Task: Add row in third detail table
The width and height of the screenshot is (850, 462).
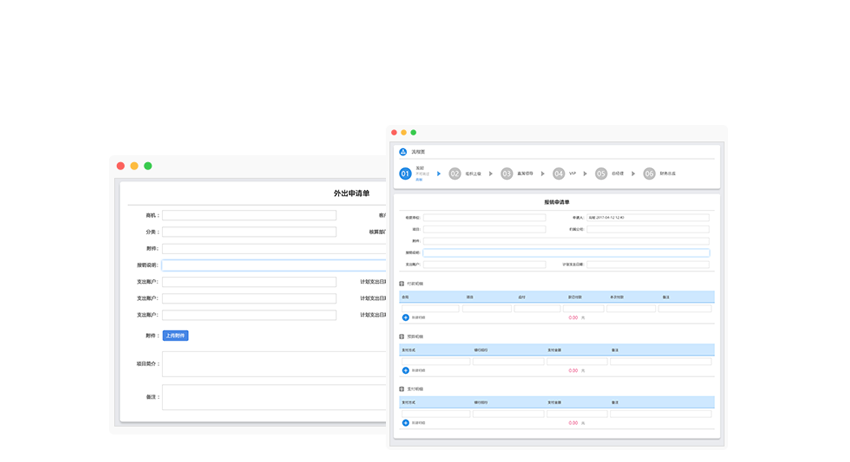Action: click(405, 423)
